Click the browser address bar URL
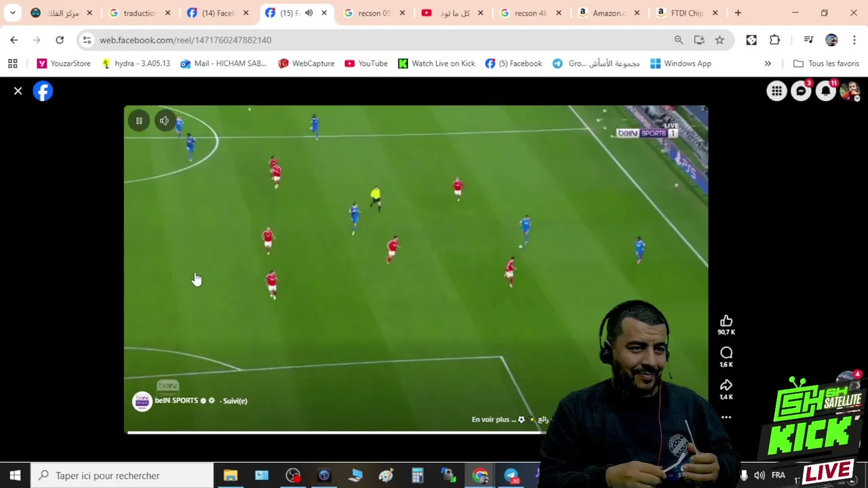Viewport: 868px width, 488px height. [185, 40]
